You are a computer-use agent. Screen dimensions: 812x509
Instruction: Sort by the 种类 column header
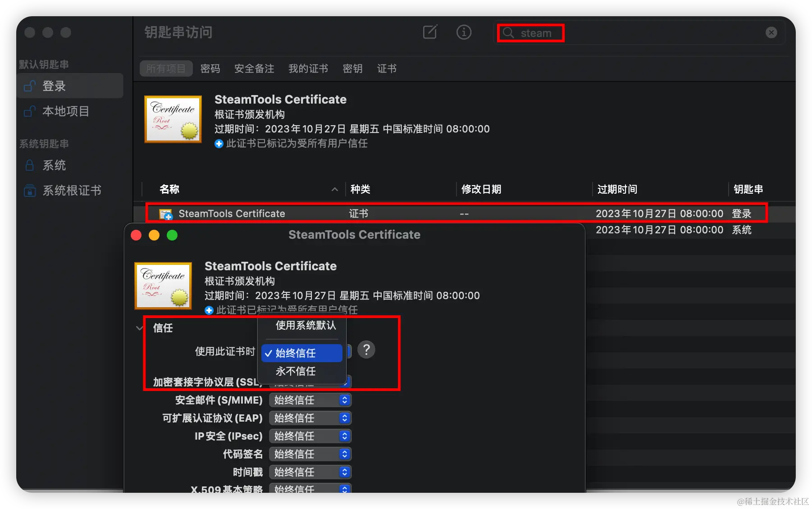[360, 189]
